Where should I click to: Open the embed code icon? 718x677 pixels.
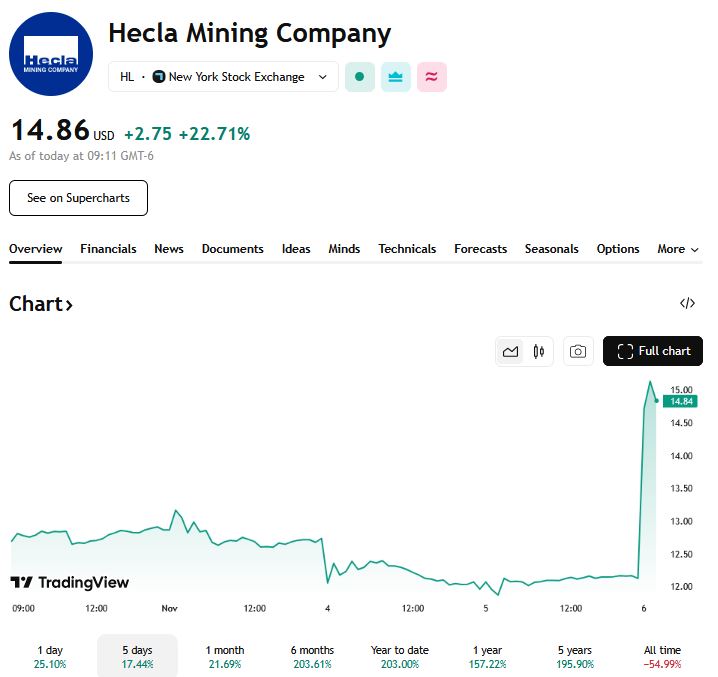pyautogui.click(x=687, y=304)
